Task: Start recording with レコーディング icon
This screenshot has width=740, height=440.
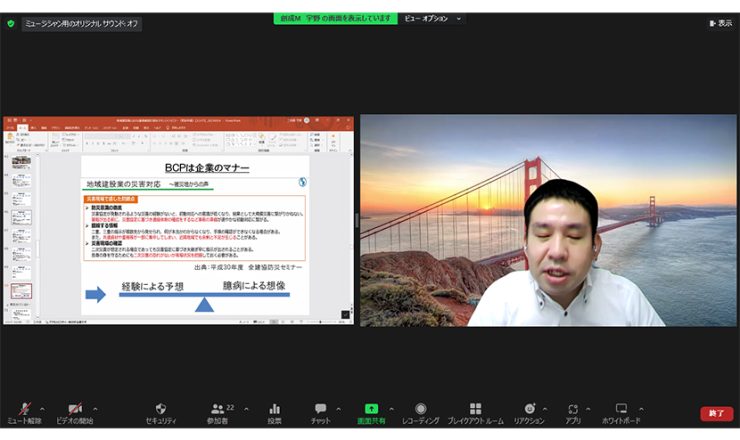Action: 421,411
